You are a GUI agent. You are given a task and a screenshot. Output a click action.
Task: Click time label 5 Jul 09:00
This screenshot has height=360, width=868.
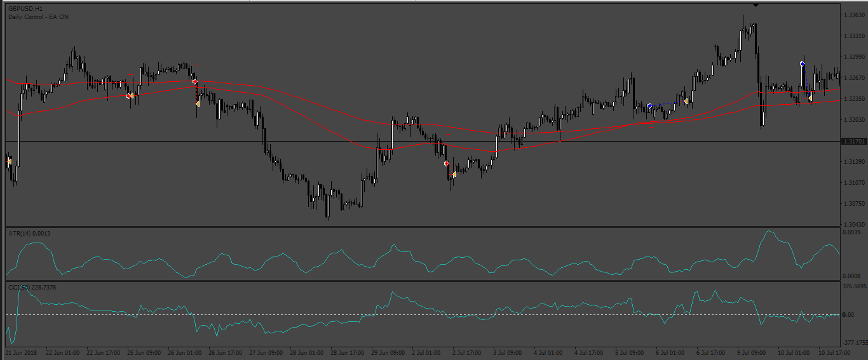pos(630,352)
